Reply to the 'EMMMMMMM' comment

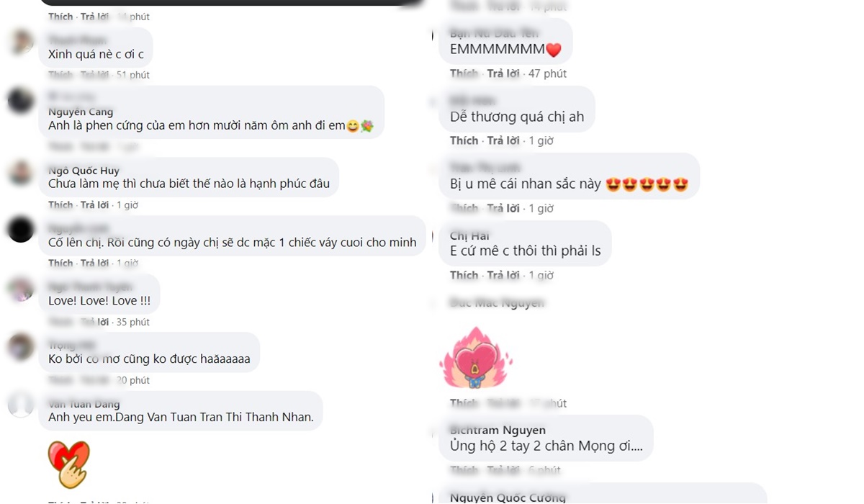(503, 73)
